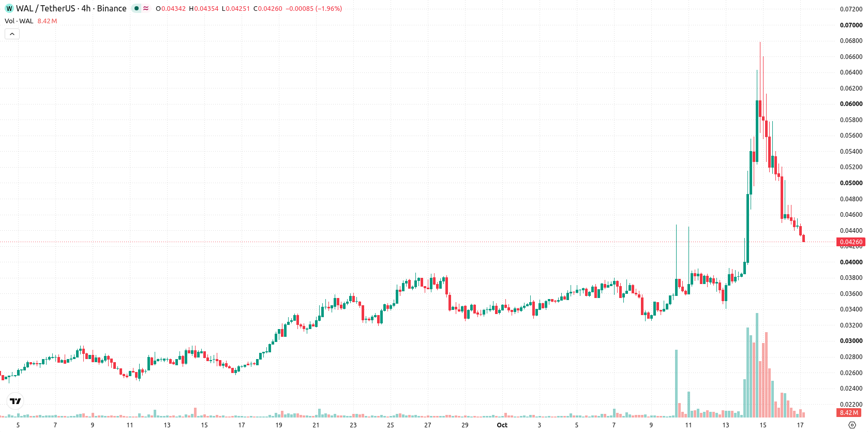The image size is (868, 432).
Task: Click the Oct label on time axis
Action: 502,425
